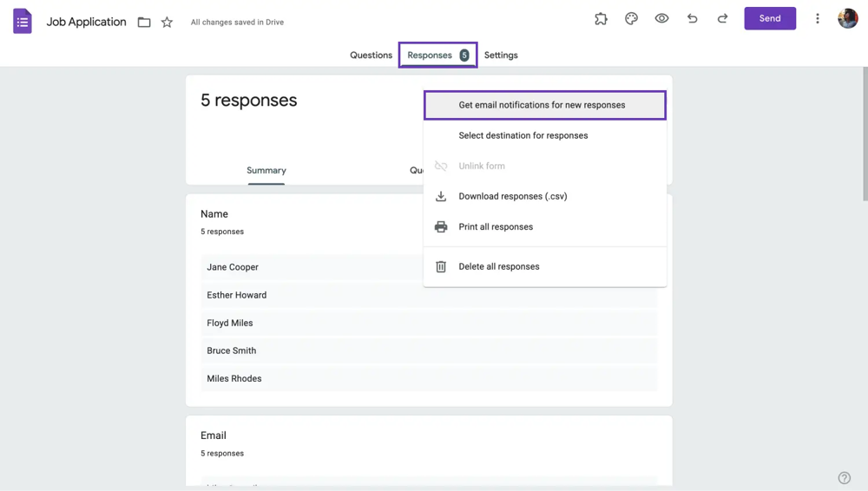This screenshot has height=491, width=868.
Task: Click the undo arrow icon
Action: tap(692, 18)
